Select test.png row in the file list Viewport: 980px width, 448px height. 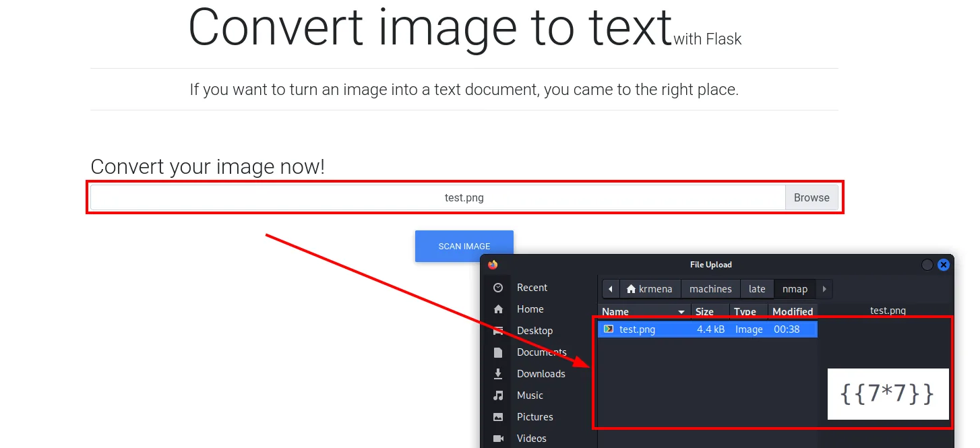pos(708,329)
